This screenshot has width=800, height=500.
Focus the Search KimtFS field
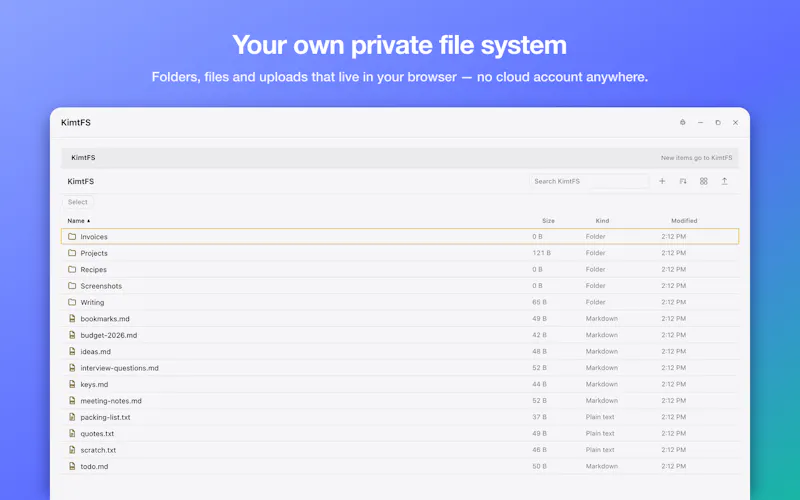(x=589, y=181)
